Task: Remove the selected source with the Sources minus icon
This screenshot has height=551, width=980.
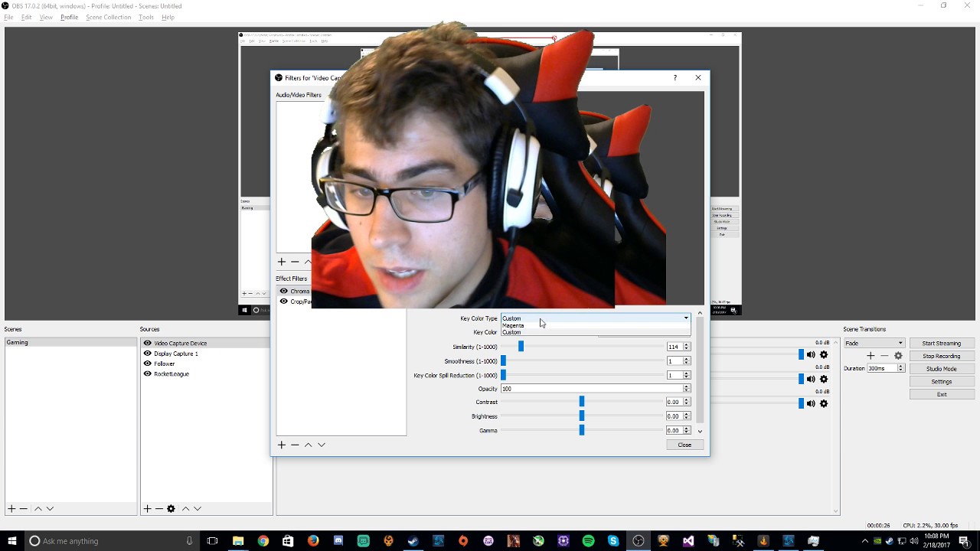Action: 159,509
